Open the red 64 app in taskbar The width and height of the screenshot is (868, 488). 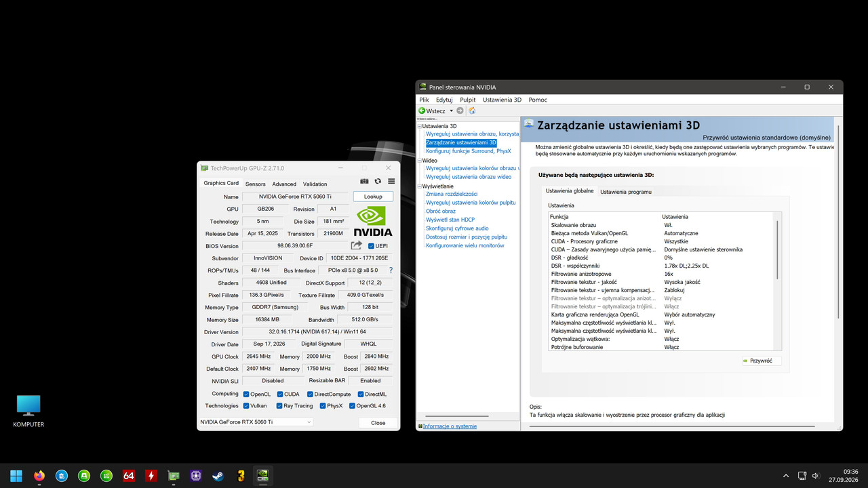[129, 476]
